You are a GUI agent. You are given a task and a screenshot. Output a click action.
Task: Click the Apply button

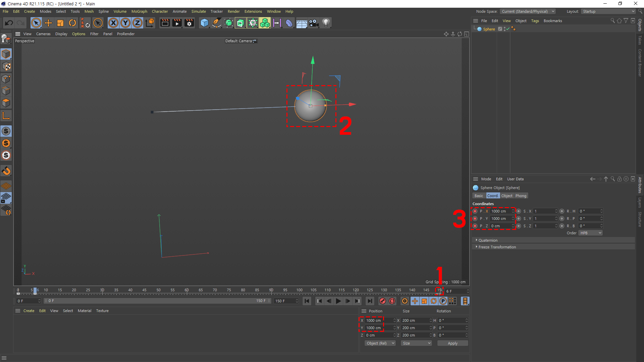click(x=452, y=343)
